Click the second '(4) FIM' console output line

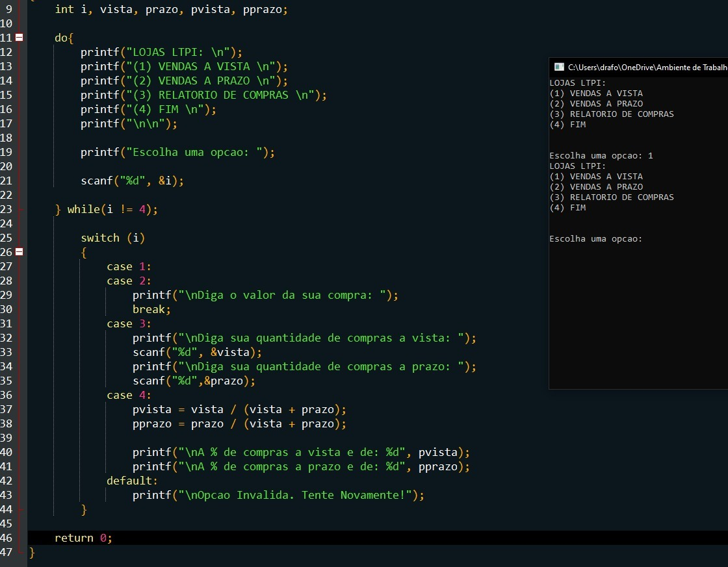[x=567, y=207]
